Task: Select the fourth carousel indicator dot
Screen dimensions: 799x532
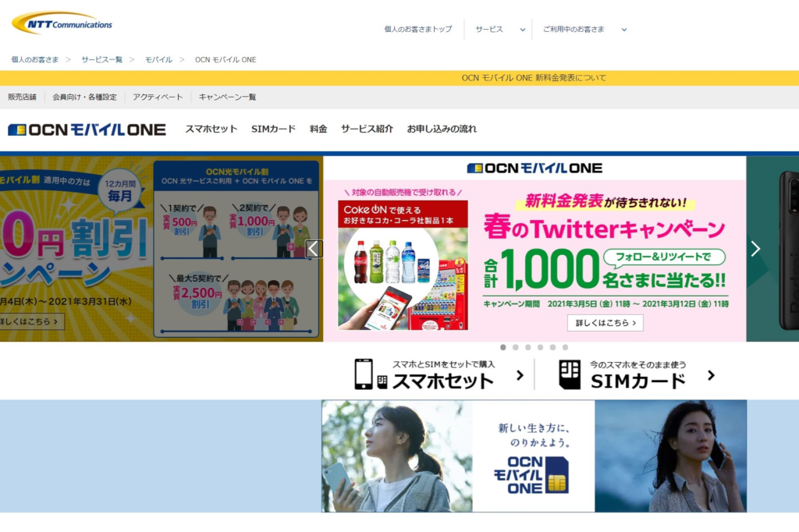Action: tap(540, 347)
